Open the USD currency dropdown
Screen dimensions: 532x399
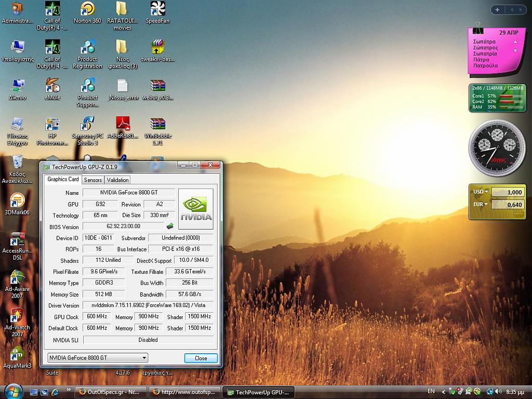pyautogui.click(x=481, y=192)
